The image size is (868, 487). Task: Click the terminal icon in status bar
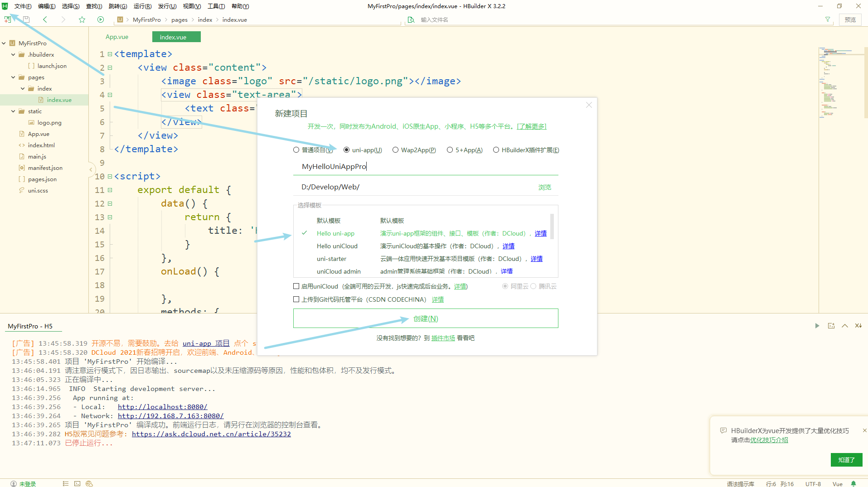[x=78, y=484]
